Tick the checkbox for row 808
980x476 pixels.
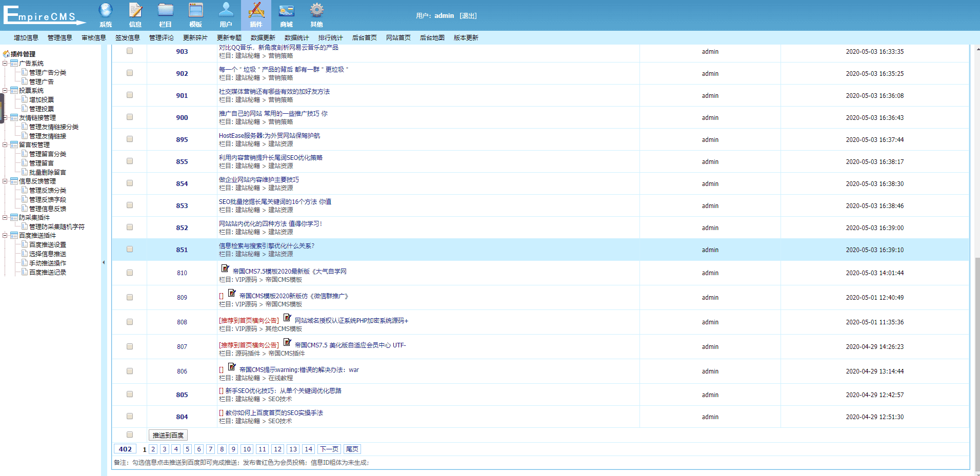click(x=130, y=322)
